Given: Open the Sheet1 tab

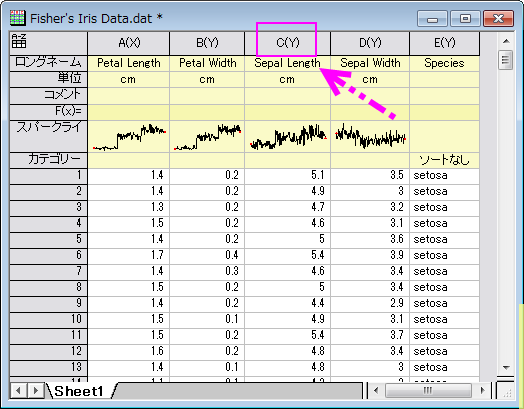Looking at the screenshot, I should tap(79, 391).
